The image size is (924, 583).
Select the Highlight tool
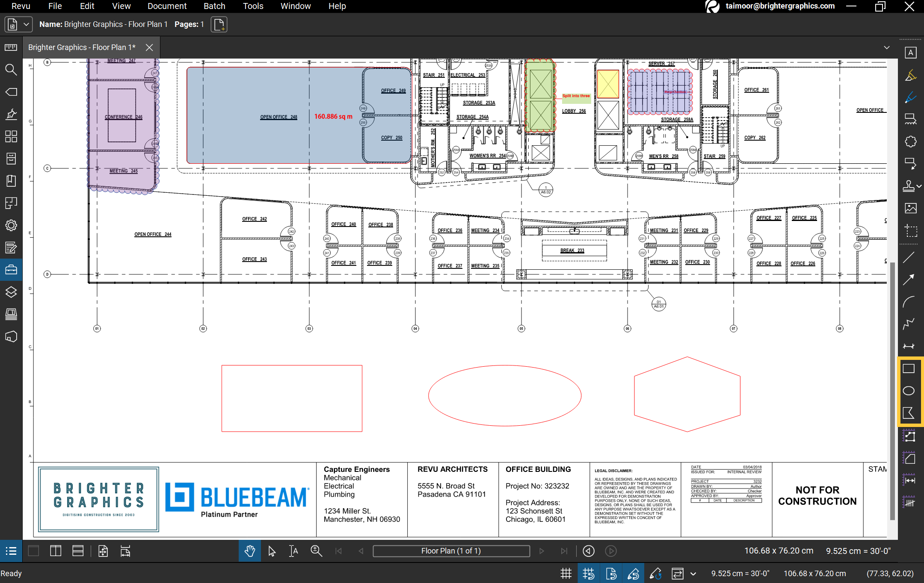910,75
